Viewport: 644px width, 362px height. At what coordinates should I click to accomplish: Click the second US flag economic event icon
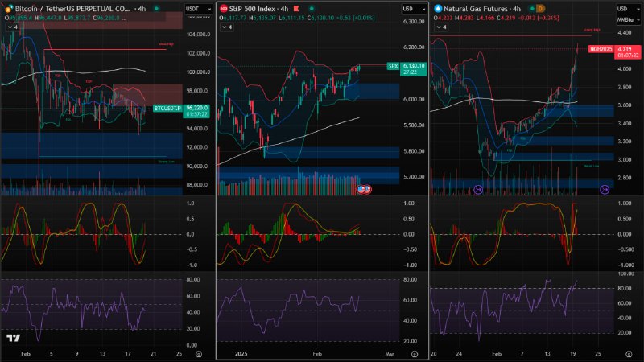368,189
